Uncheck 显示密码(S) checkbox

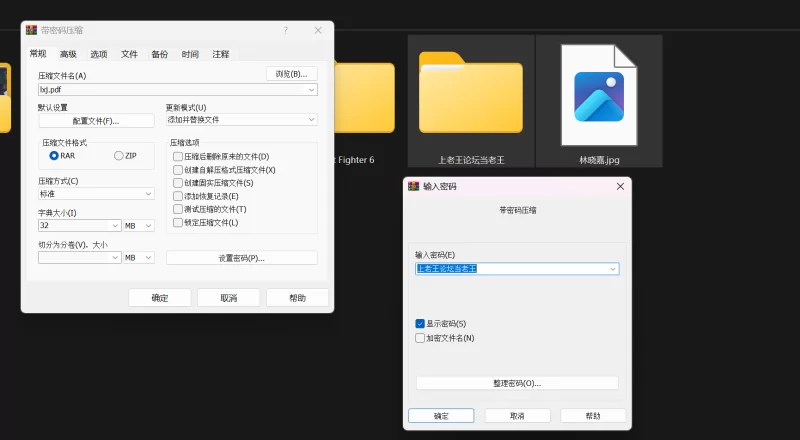coord(420,324)
